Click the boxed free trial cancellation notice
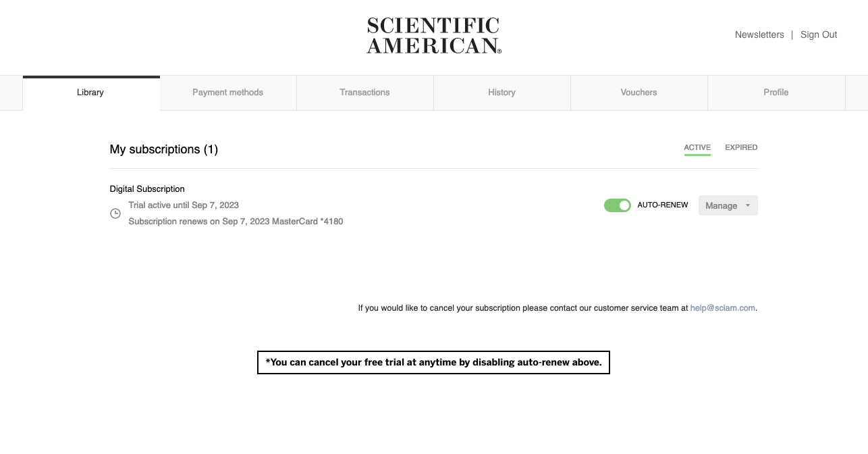The image size is (868, 454). click(433, 362)
